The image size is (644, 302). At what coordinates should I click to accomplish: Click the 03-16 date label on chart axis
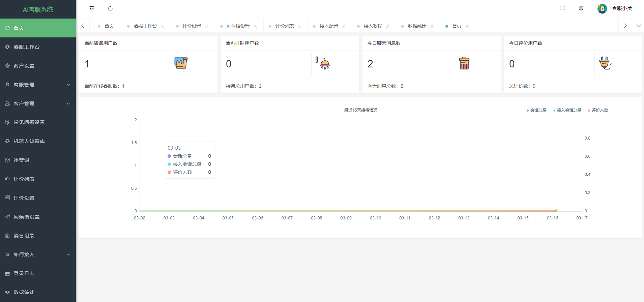552,218
